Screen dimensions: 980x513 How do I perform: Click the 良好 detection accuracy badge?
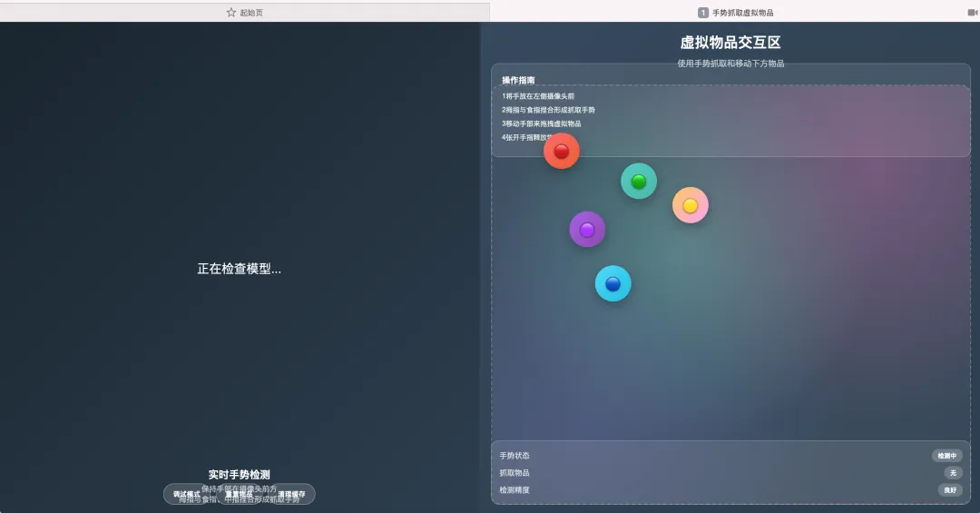pyautogui.click(x=949, y=490)
